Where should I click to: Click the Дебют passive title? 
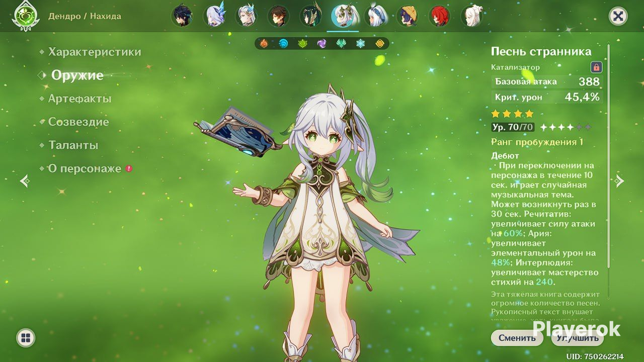point(505,156)
